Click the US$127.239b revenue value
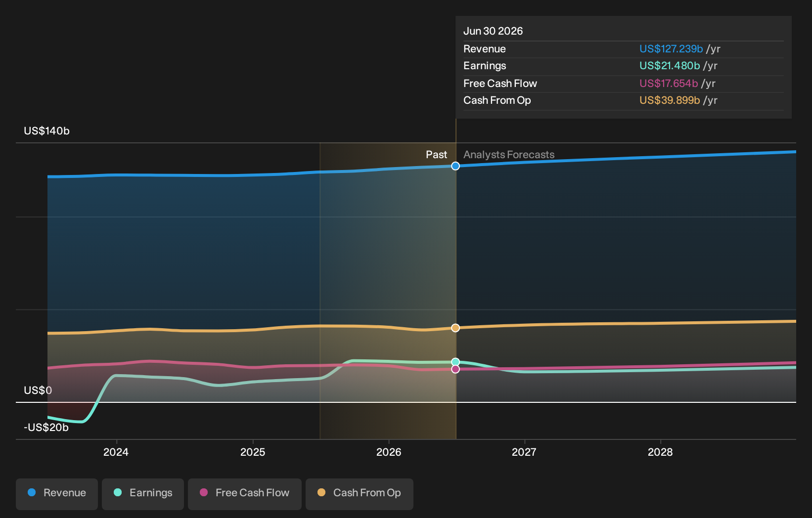The image size is (812, 518). [671, 49]
